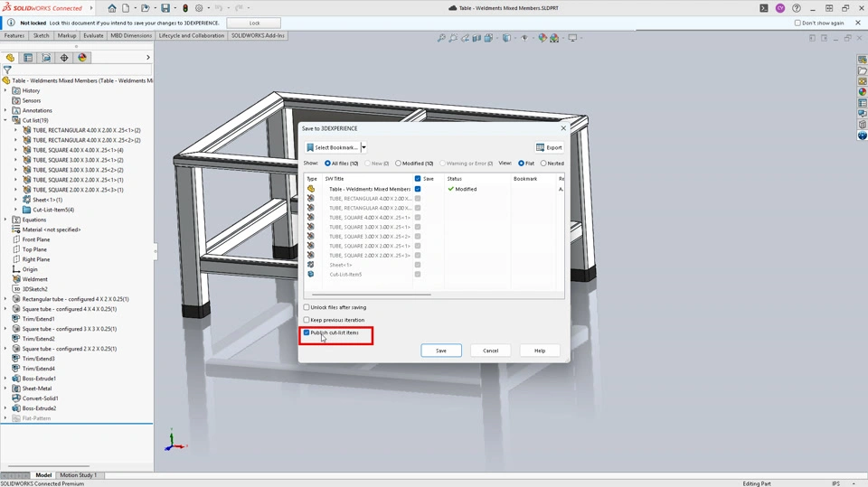Click the purple user profile avatar
The width and height of the screenshot is (868, 487).
click(780, 8)
